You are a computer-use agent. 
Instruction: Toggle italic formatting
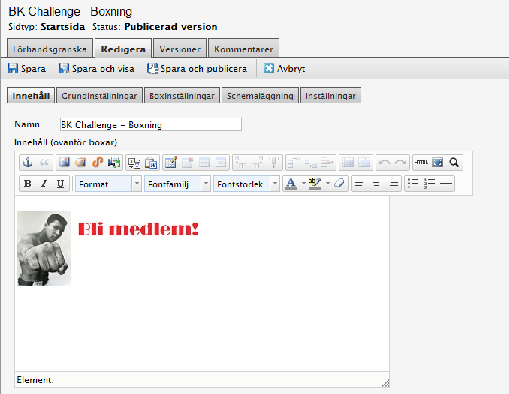pos(44,184)
